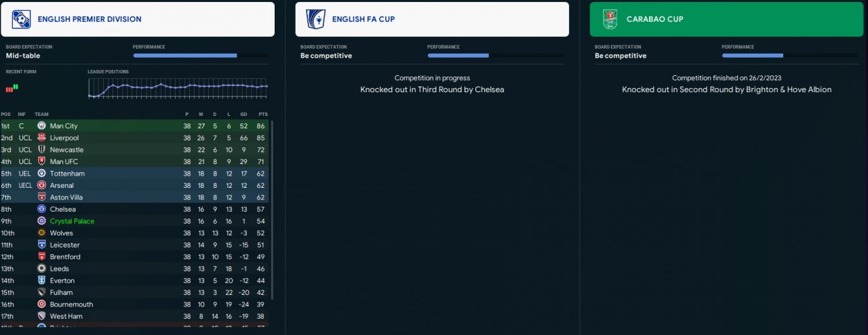Click the Arsenal club badge
Image resolution: width=868 pixels, height=335 pixels.
tap(41, 185)
